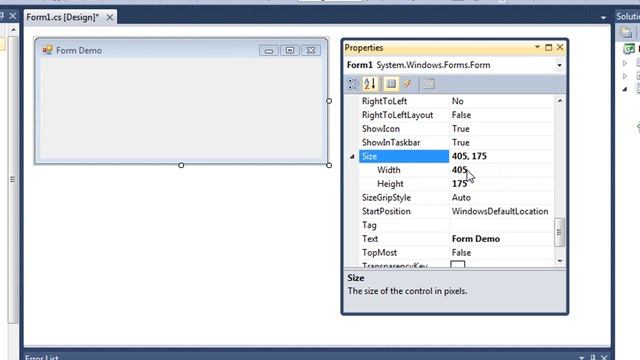640x360 pixels.
Task: Switch to the Events lightning icon
Action: click(x=407, y=84)
